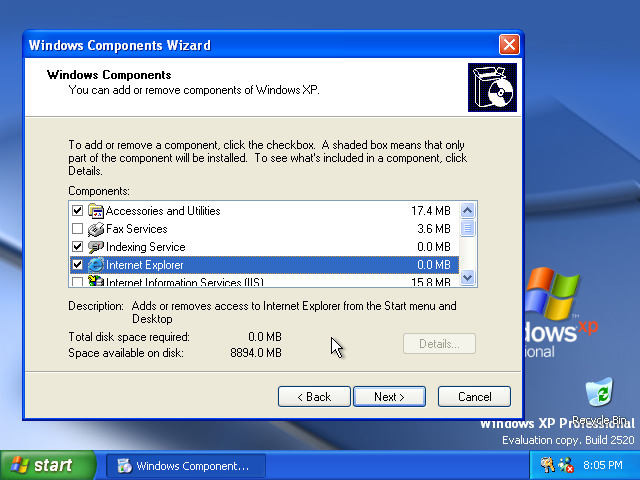Click the Accessories and Utilities folder icon

96,211
